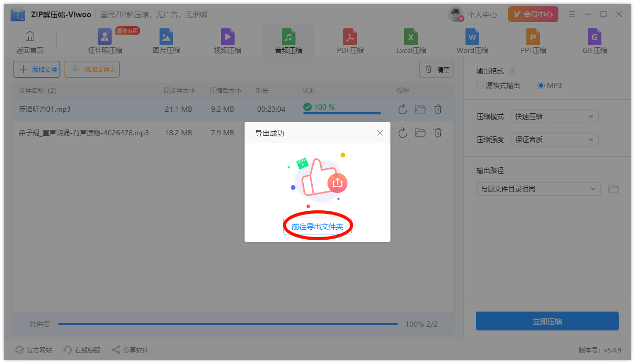Browse output path folder icon
Image resolution: width=635 pixels, height=364 pixels.
coord(613,189)
